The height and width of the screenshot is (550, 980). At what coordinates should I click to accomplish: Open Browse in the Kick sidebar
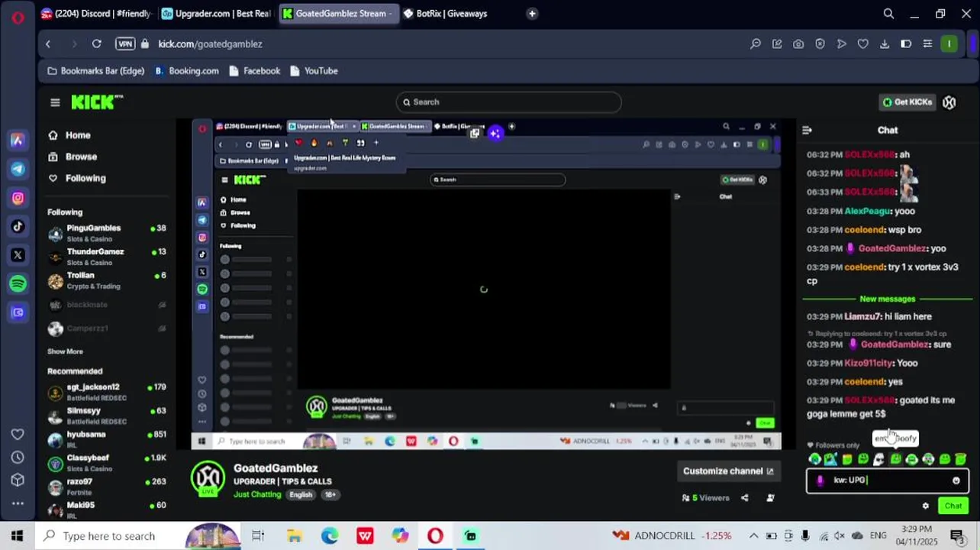[x=73, y=157]
